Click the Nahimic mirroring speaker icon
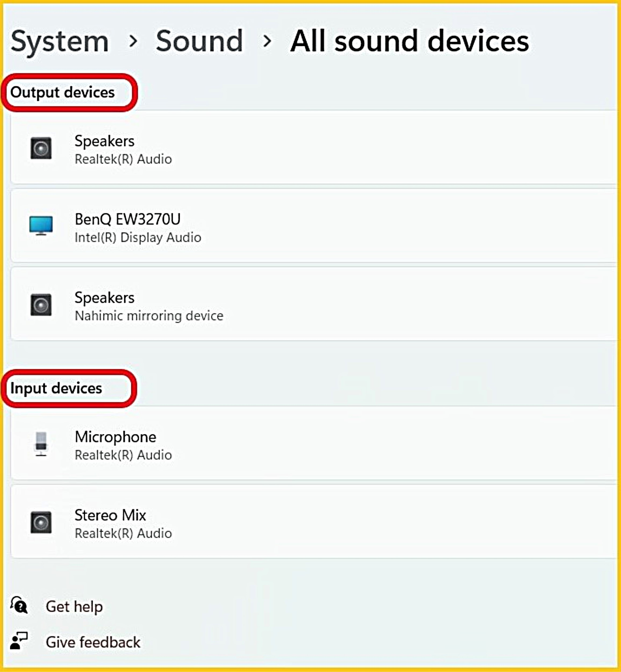Screen dimensions: 621x672 tap(41, 305)
